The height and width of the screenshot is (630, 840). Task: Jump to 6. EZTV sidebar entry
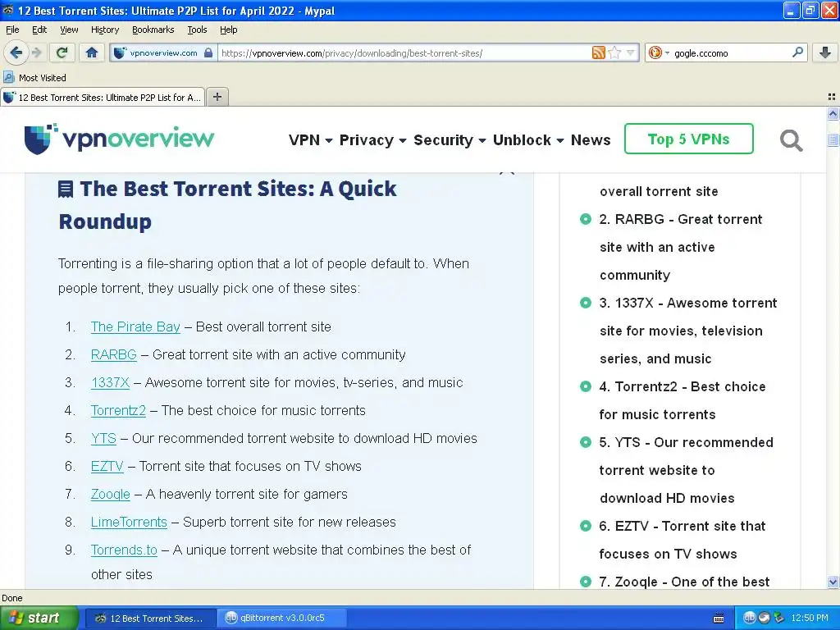682,540
